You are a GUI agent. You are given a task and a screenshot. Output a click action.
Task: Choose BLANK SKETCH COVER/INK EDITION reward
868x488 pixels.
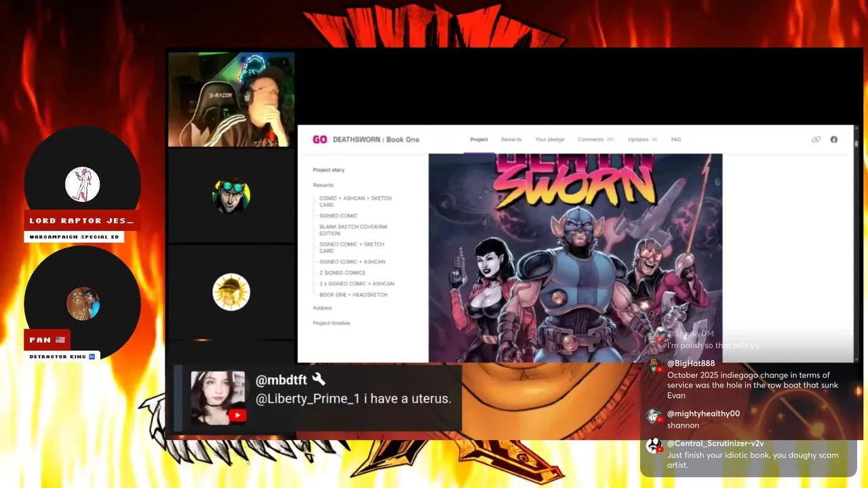click(x=353, y=230)
